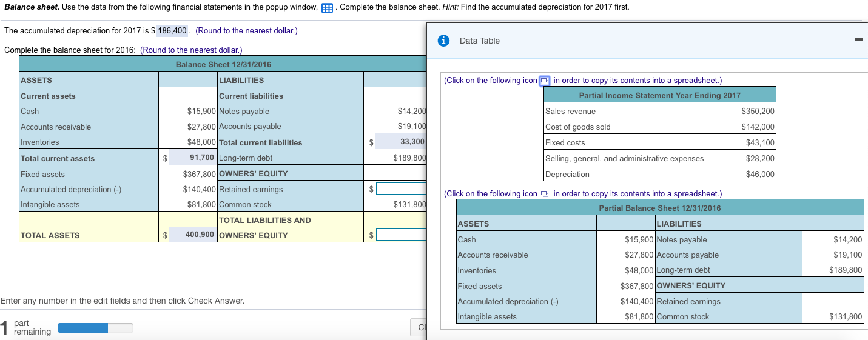Select the Total Assets value 400,900
This screenshot has width=868, height=340.
click(192, 234)
